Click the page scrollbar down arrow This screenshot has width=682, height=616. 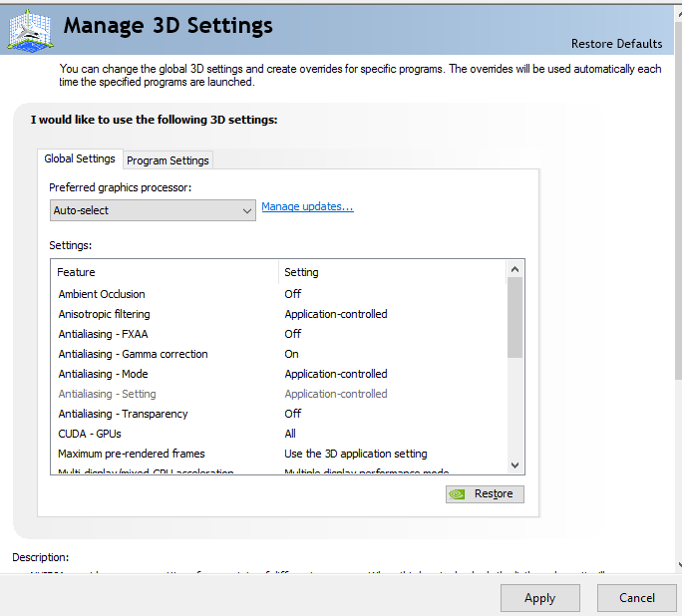click(x=679, y=565)
